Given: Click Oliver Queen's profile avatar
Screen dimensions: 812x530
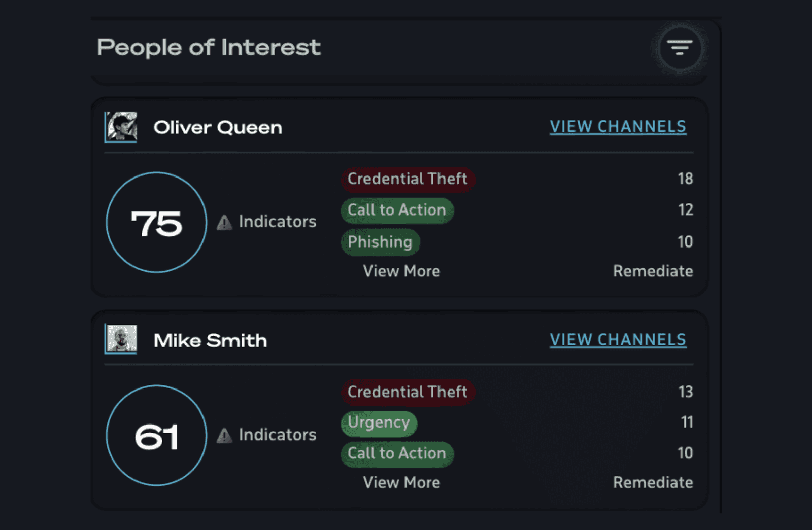Looking at the screenshot, I should pyautogui.click(x=122, y=127).
